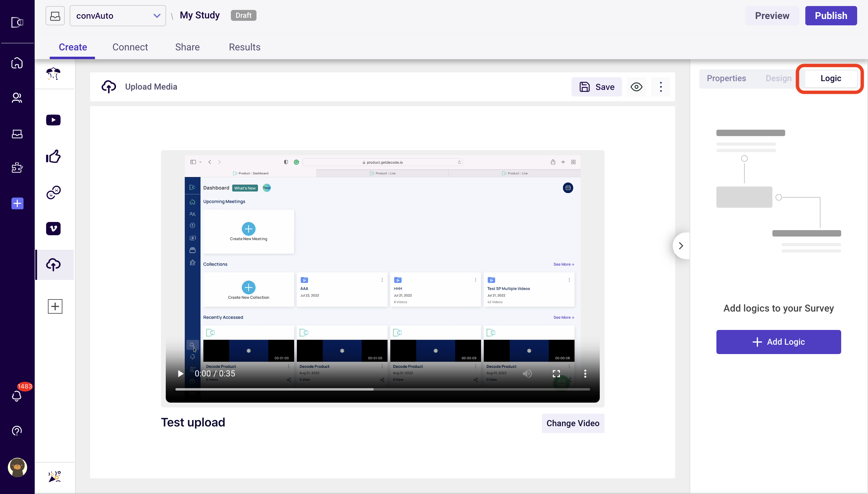This screenshot has width=868, height=494.
Task: Click the Decode logo in the left sidebar
Action: pyautogui.click(x=17, y=22)
